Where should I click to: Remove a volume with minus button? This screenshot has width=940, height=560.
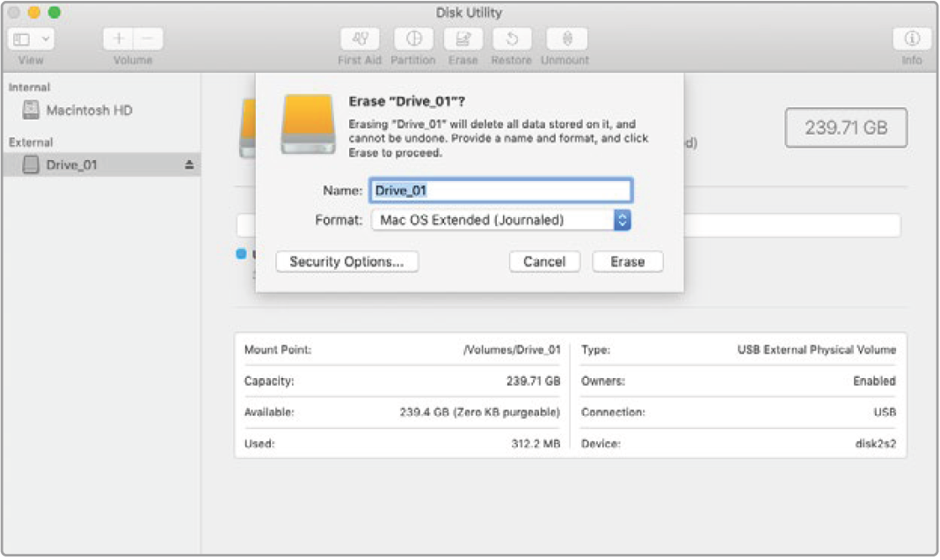point(148,39)
